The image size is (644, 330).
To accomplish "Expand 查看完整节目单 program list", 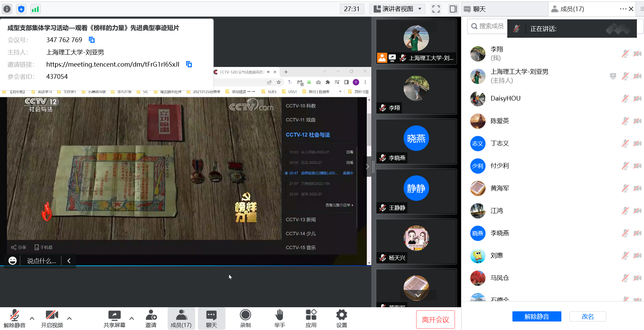I will tap(339, 205).
